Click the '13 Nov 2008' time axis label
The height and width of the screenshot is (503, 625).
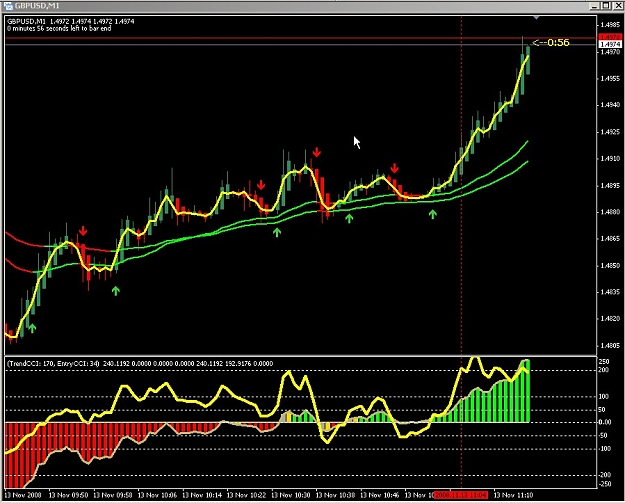click(x=23, y=495)
